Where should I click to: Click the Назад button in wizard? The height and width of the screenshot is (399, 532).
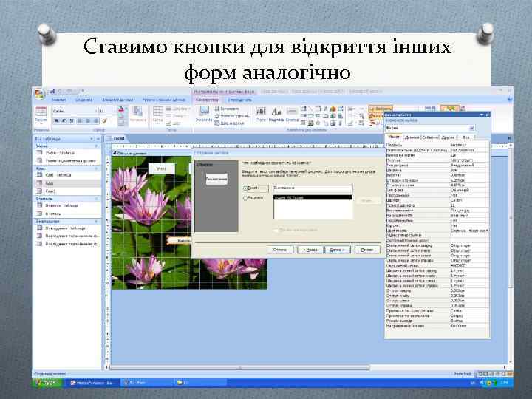pyautogui.click(x=310, y=250)
